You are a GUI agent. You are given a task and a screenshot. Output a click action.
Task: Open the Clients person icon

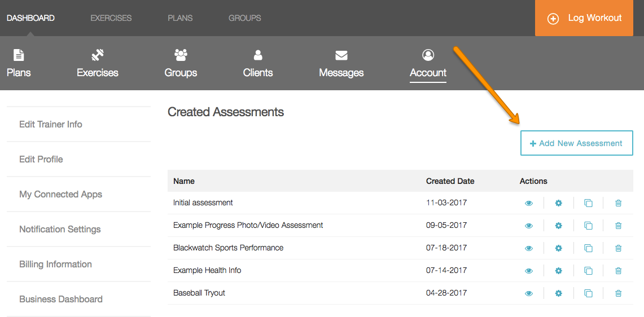(x=258, y=55)
